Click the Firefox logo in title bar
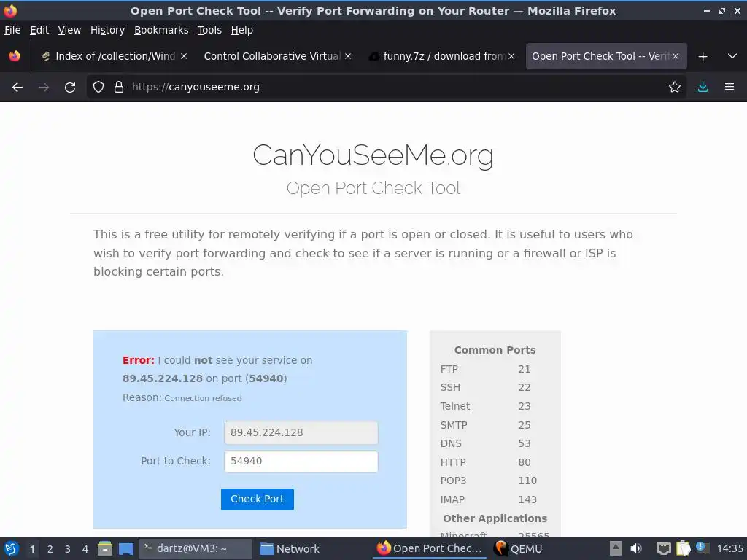The height and width of the screenshot is (560, 747). click(x=10, y=10)
